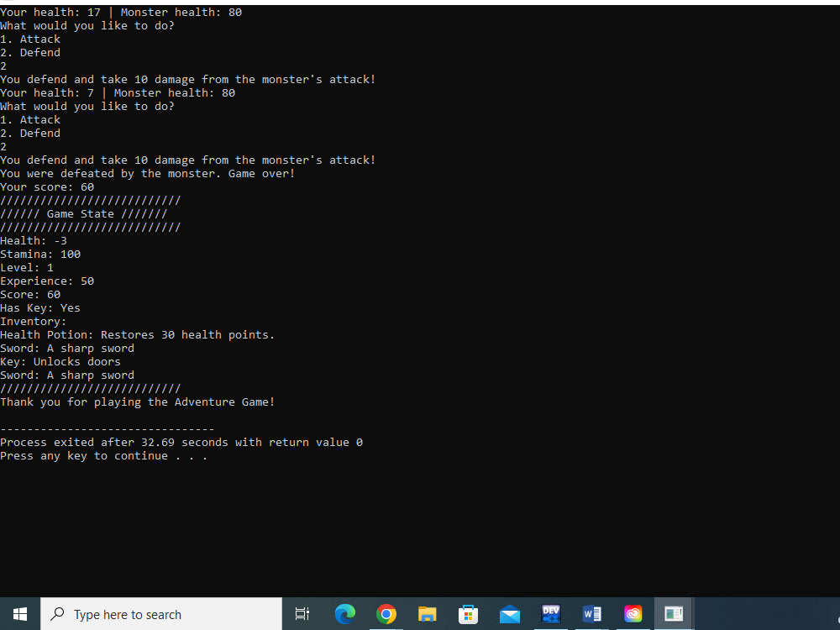Click the 'Your score: 60' text
Image resolution: width=840 pixels, height=630 pixels.
coord(46,186)
